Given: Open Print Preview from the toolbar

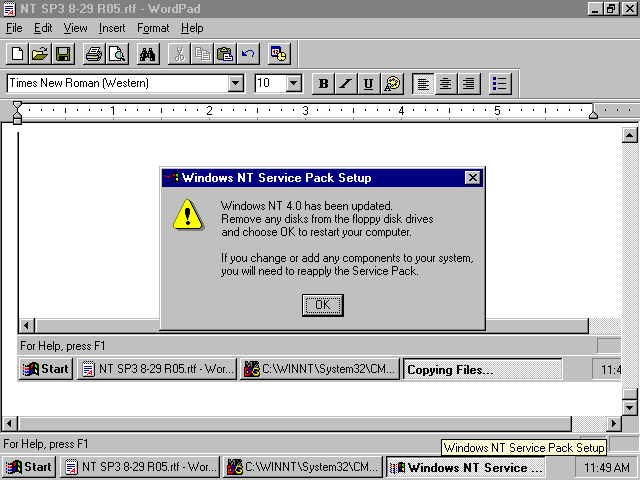Looking at the screenshot, I should click(116, 54).
